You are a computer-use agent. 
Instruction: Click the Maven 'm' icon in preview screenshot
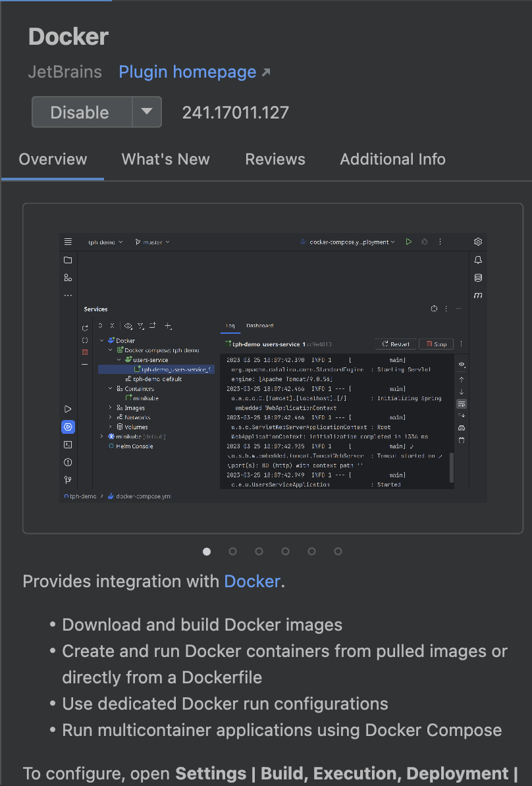click(x=478, y=296)
